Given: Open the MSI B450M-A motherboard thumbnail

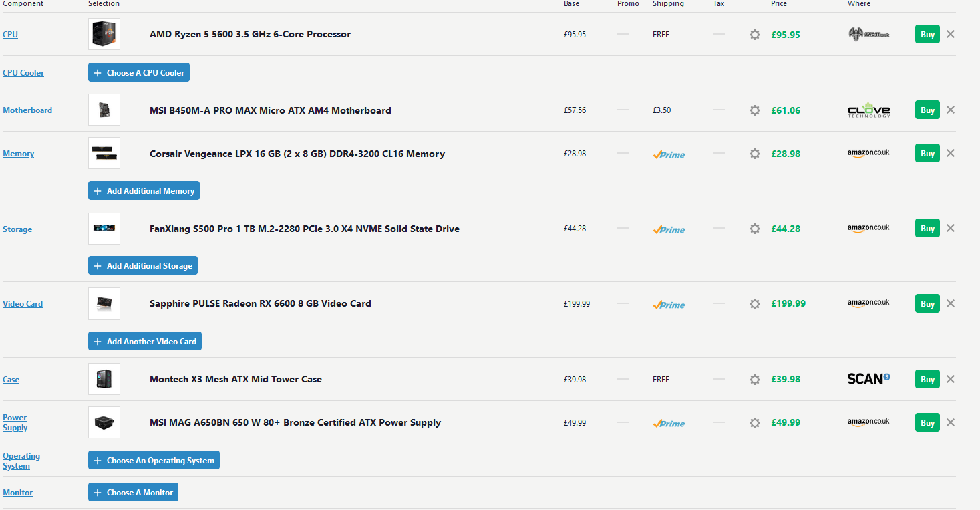Looking at the screenshot, I should pos(104,110).
